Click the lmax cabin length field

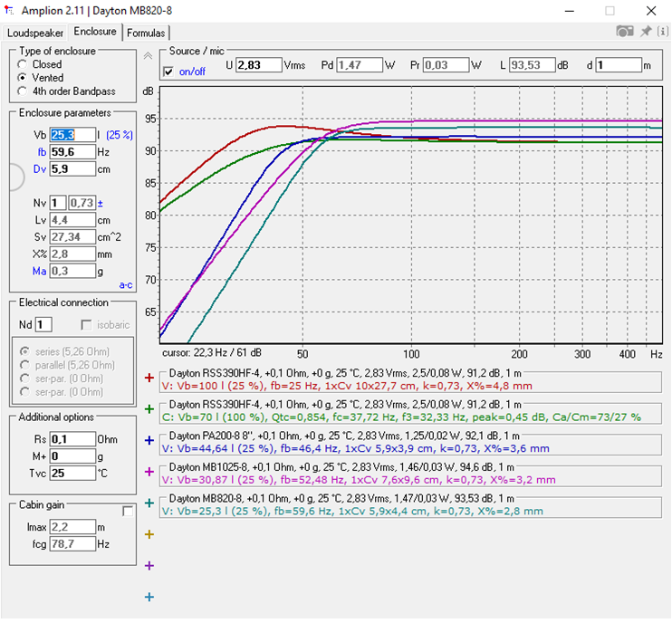pos(72,527)
